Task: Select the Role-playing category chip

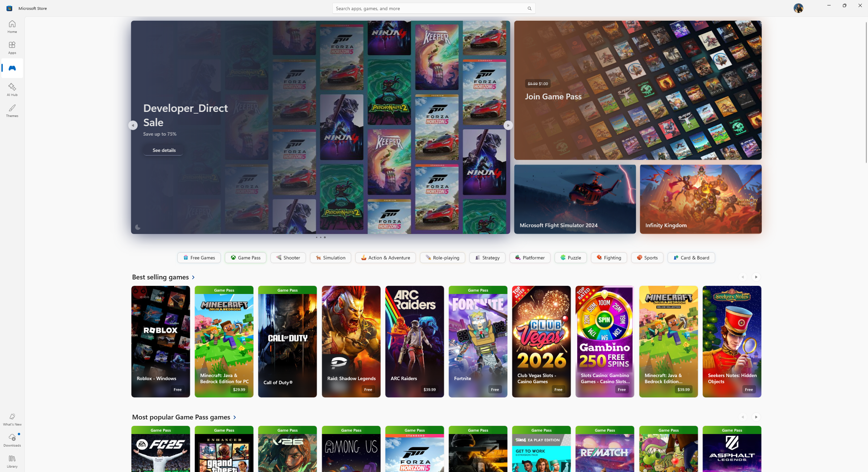Action: [442, 258]
